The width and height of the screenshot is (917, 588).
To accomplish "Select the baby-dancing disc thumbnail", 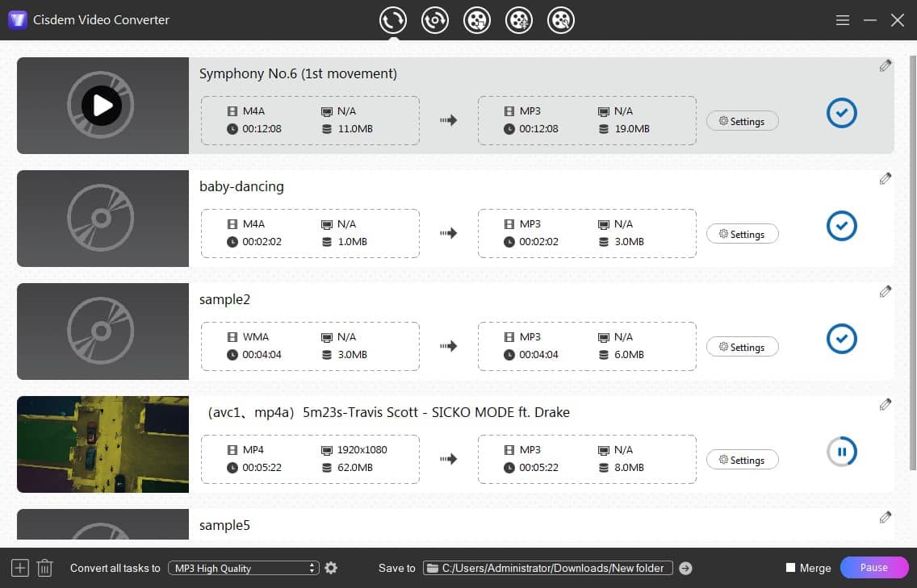I will [103, 219].
